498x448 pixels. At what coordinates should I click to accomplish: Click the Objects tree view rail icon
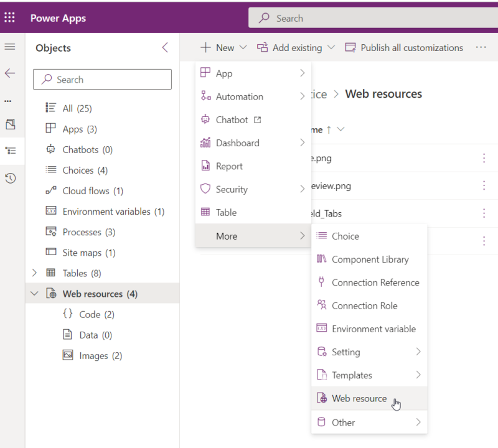[10, 151]
